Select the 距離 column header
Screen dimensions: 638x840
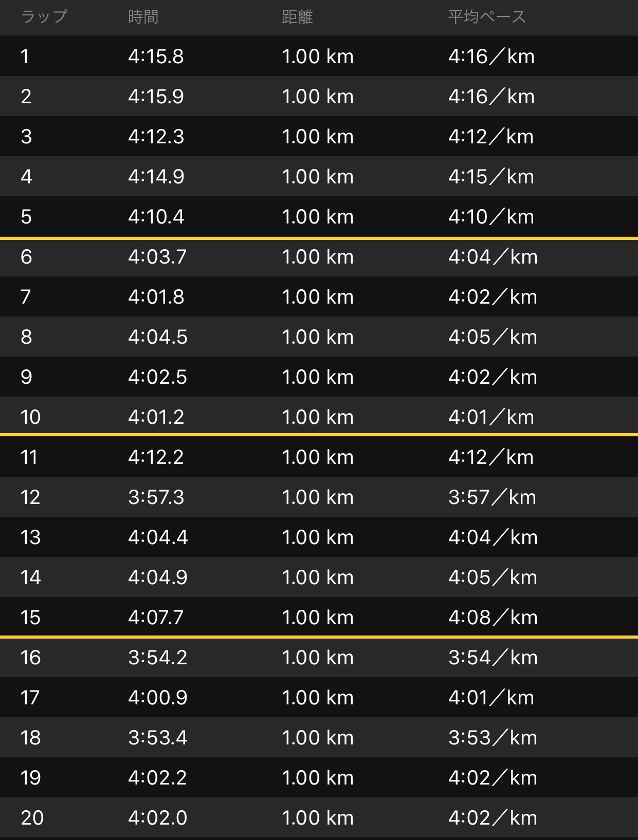coord(297,17)
